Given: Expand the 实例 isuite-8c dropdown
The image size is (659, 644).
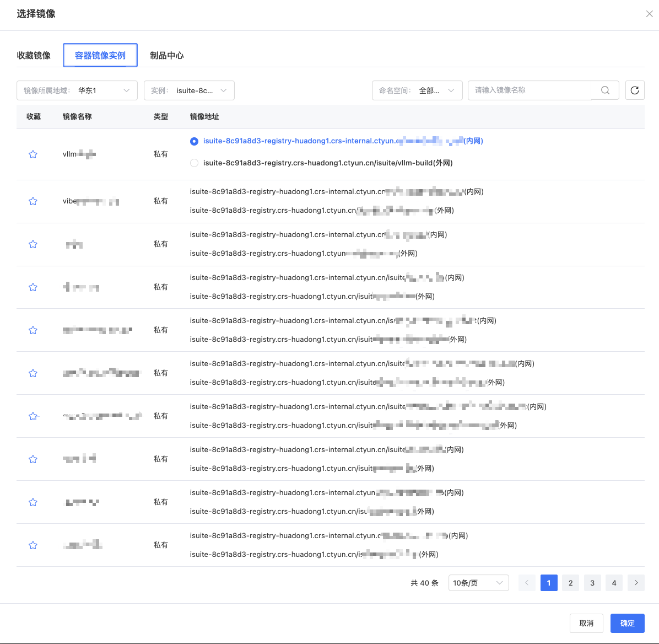Looking at the screenshot, I should point(189,90).
